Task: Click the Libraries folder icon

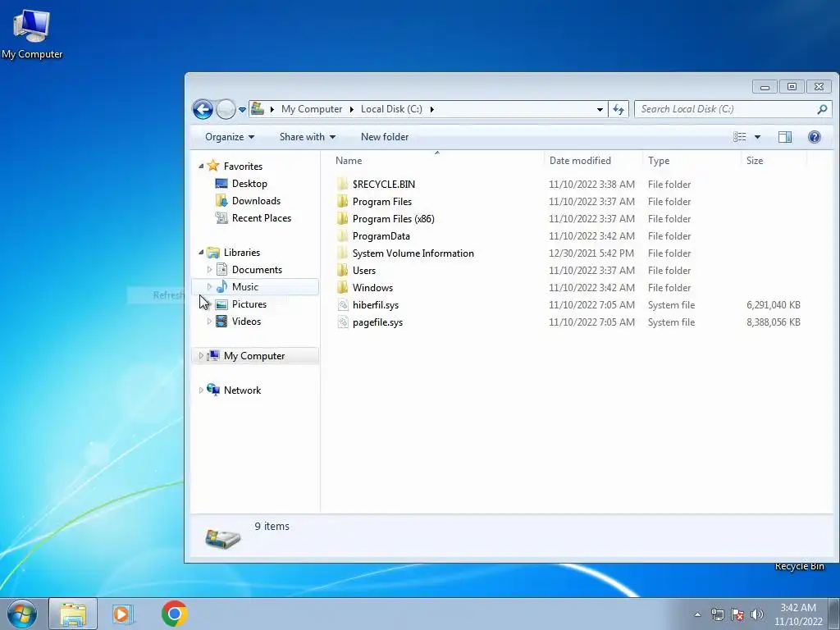Action: 213,253
